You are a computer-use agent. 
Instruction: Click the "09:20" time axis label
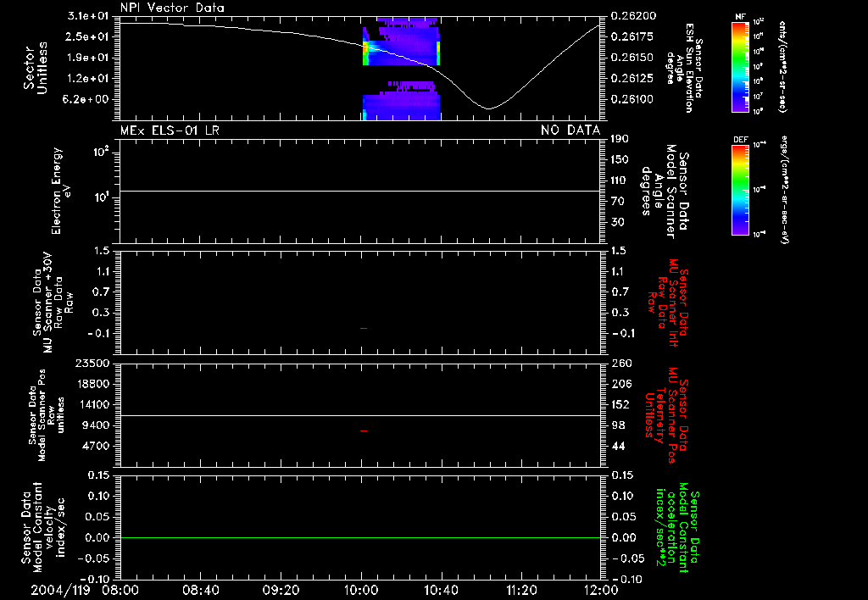281,590
